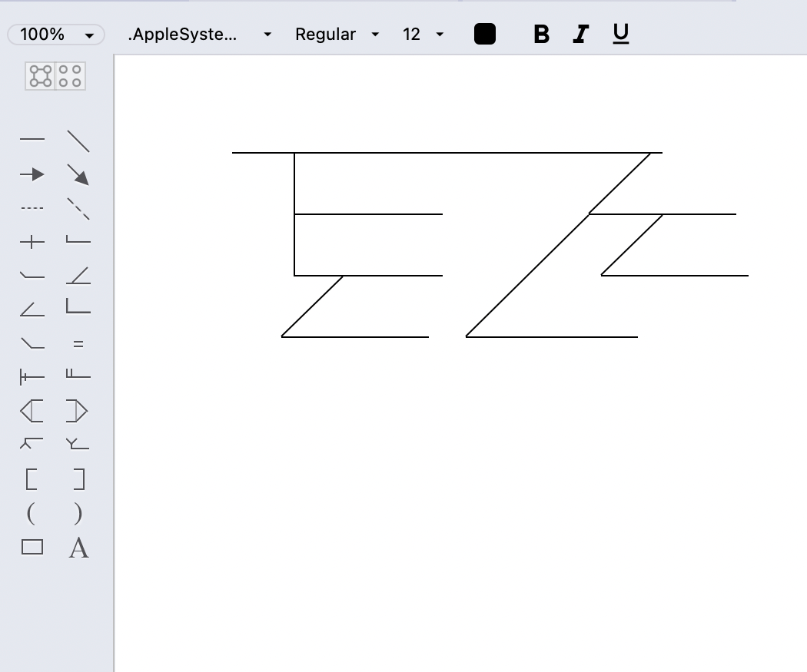Open the Regular font style dropdown

[337, 35]
